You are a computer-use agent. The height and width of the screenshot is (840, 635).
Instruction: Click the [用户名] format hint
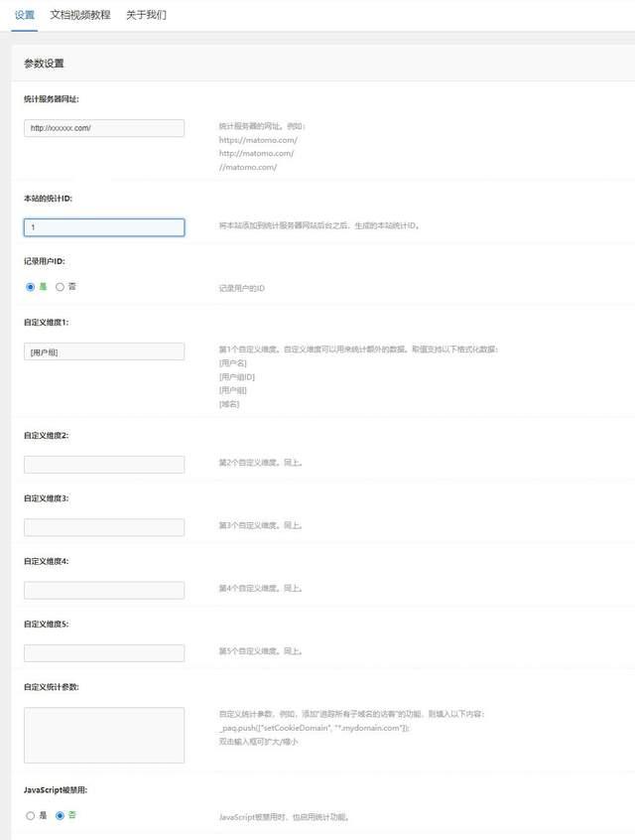233,363
